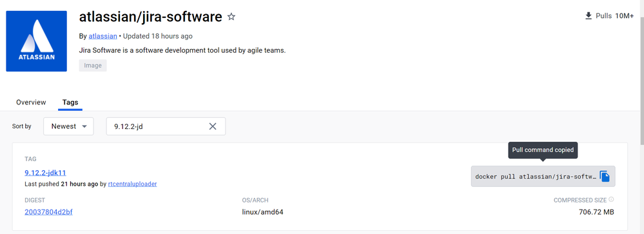Click the atlassian/jira-software title

[x=150, y=17]
